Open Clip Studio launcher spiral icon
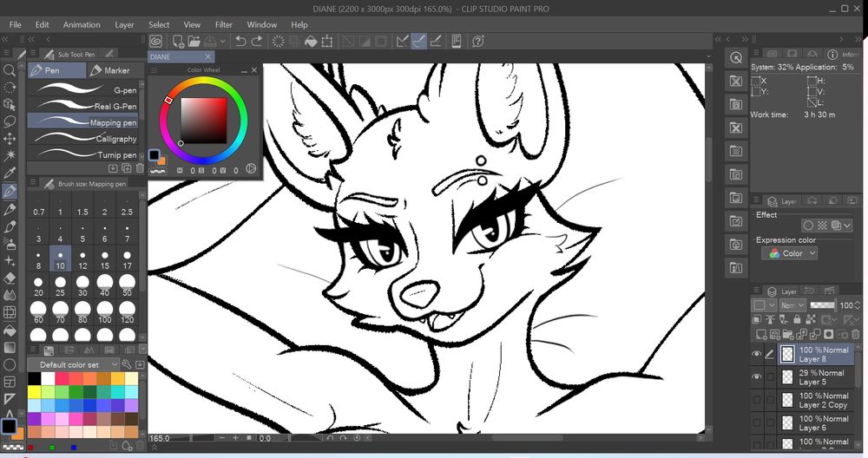Viewport: 868px width, 458px height. [x=156, y=41]
